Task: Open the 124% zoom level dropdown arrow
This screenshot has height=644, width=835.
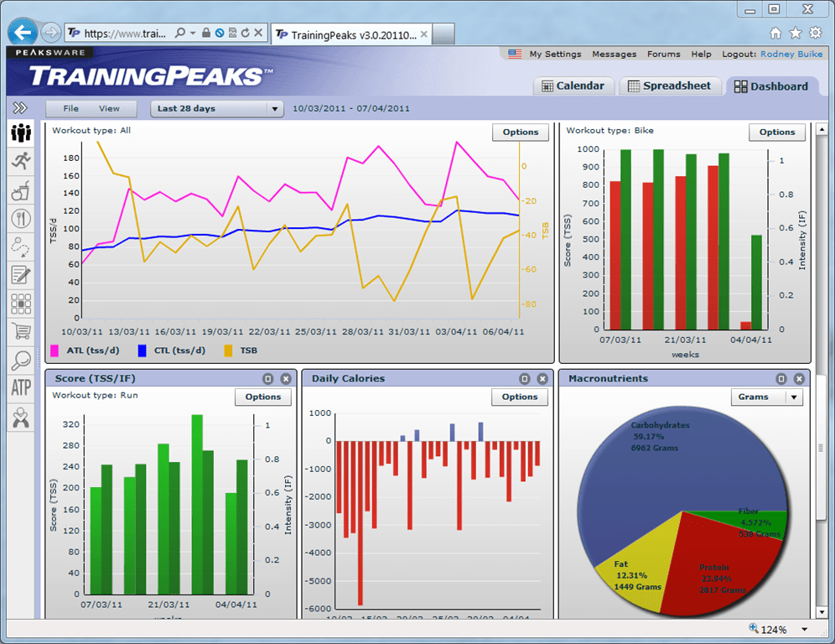Action: coord(804,630)
